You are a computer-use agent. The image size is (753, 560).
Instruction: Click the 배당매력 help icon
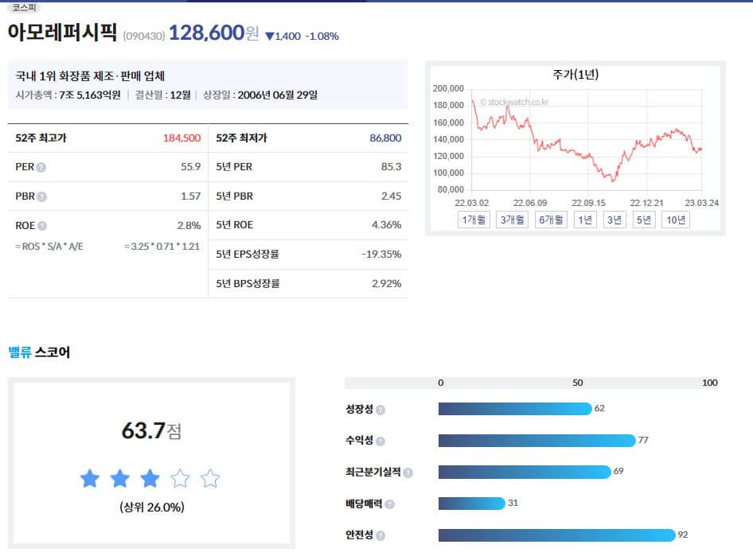pos(390,502)
